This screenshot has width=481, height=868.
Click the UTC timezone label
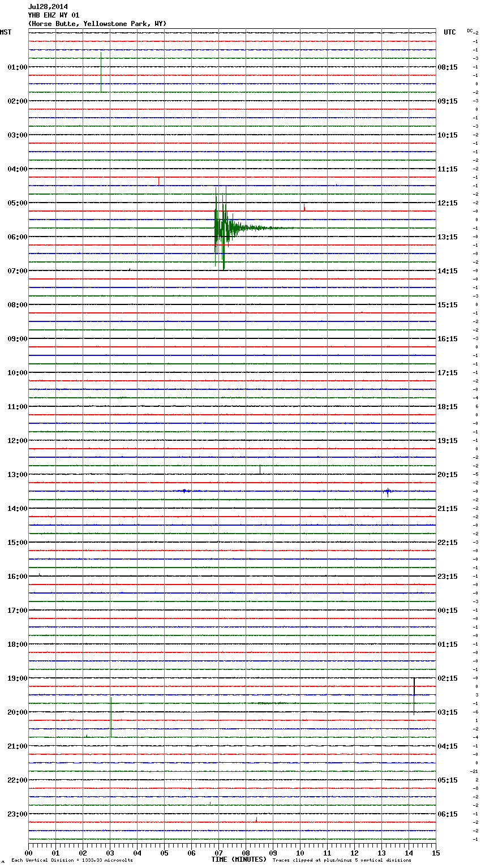(x=450, y=32)
